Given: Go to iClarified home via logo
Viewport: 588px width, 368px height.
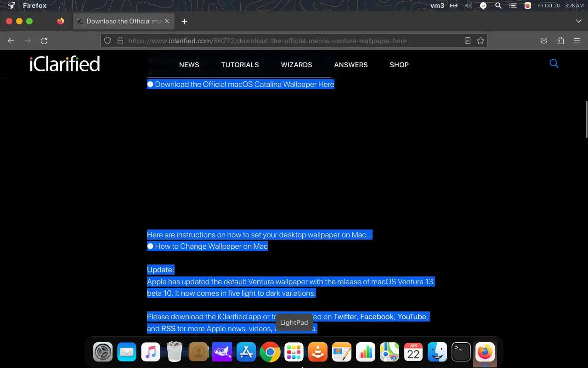Looking at the screenshot, I should (65, 64).
